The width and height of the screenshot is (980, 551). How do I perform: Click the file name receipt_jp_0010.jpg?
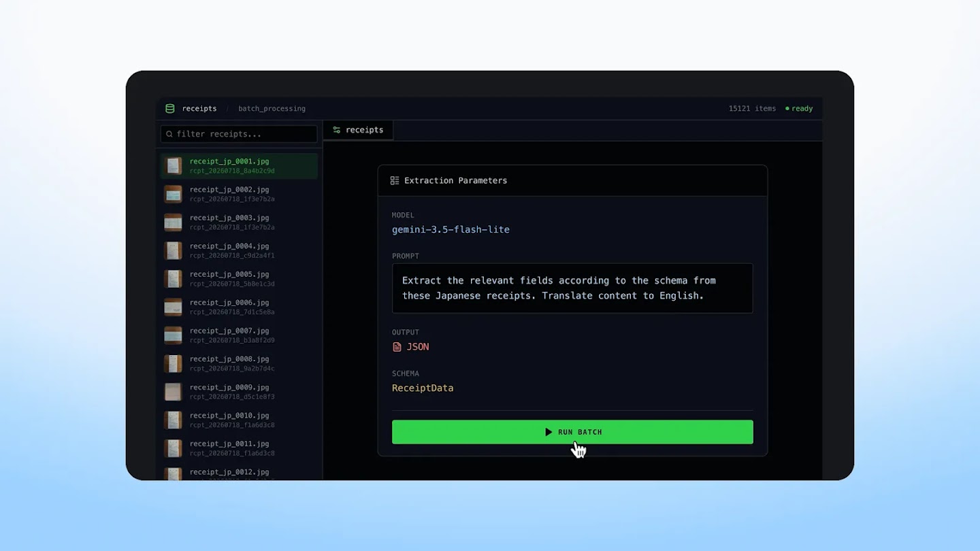[229, 416]
